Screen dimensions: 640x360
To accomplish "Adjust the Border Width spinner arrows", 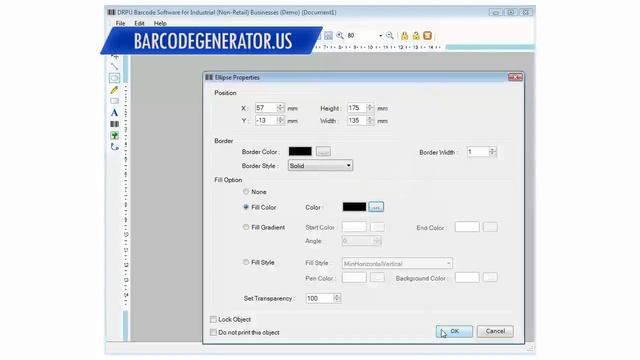I will (x=492, y=152).
